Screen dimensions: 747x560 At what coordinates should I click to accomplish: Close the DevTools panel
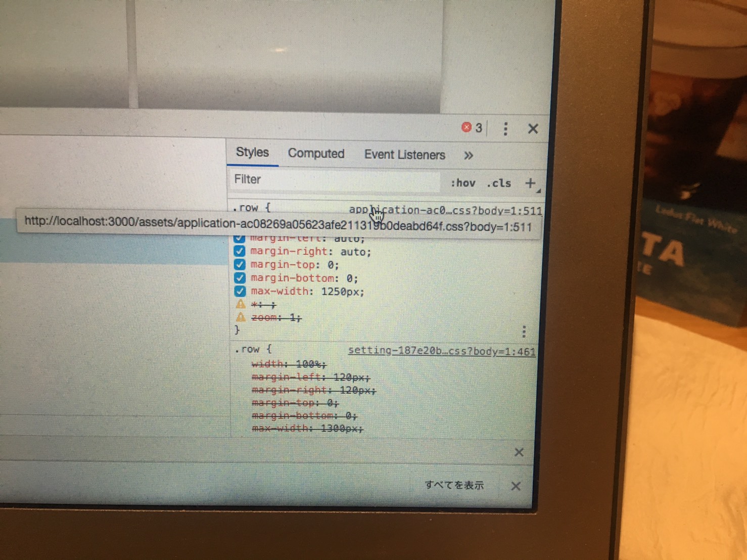click(533, 129)
